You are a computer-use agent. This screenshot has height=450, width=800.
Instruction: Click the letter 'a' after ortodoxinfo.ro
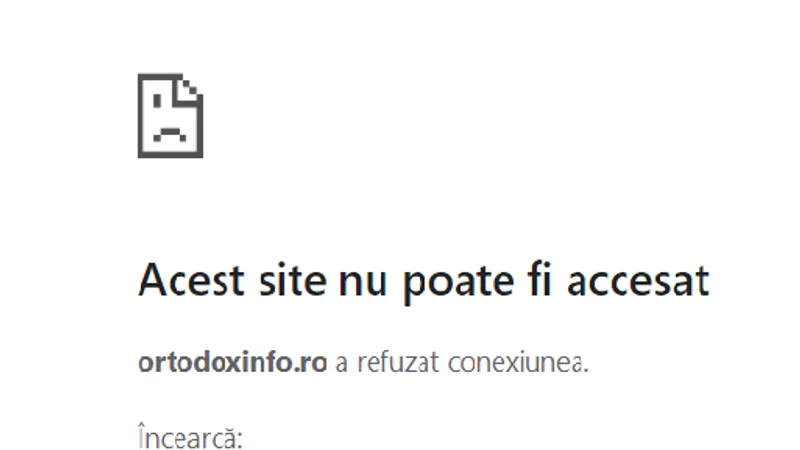(x=341, y=365)
